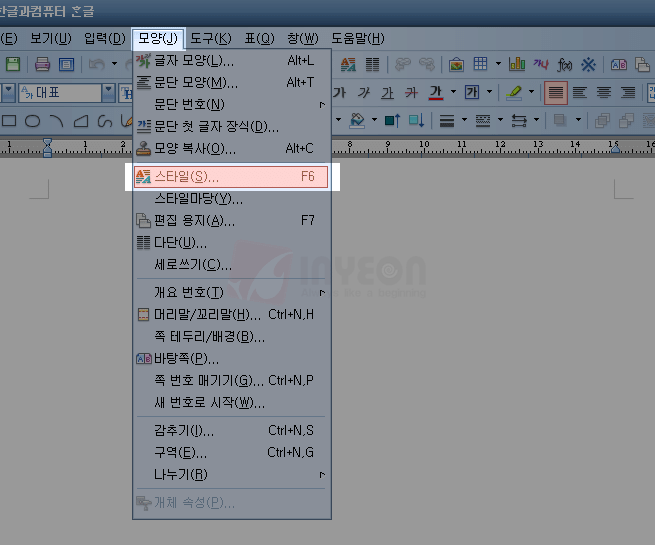
Task: Select the rectangle drawing tool
Action: tap(9, 121)
